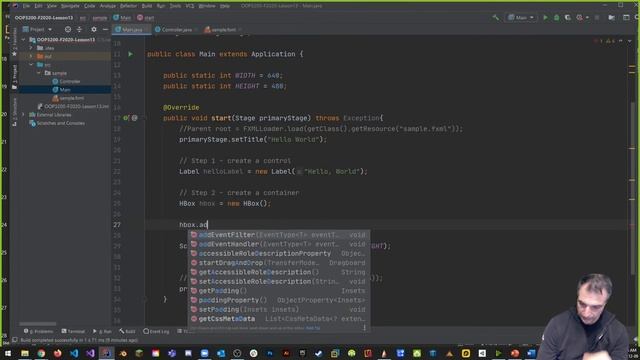The height and width of the screenshot is (360, 640).
Task: Run Main with the green play button
Action: (x=545, y=18)
